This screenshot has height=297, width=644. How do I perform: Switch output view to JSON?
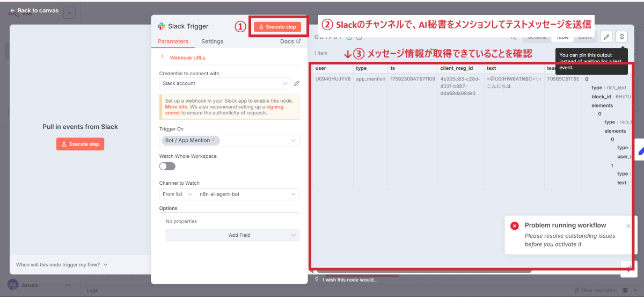[584, 37]
